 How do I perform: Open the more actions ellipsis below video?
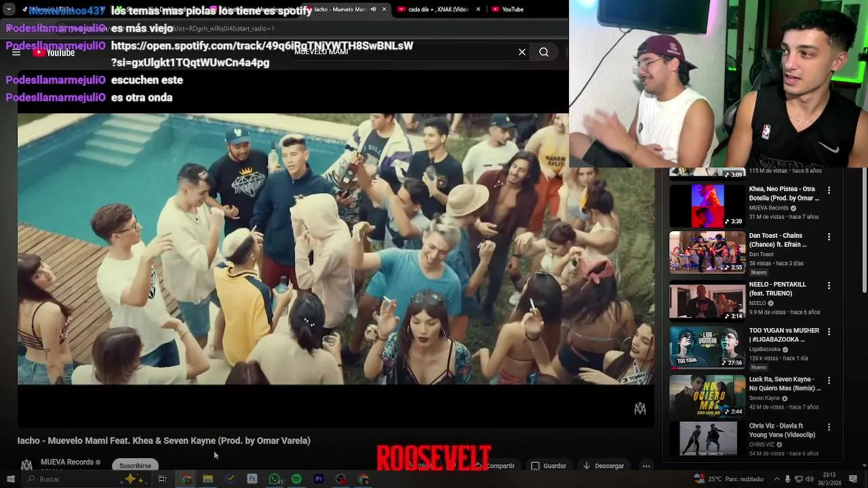[646, 466]
